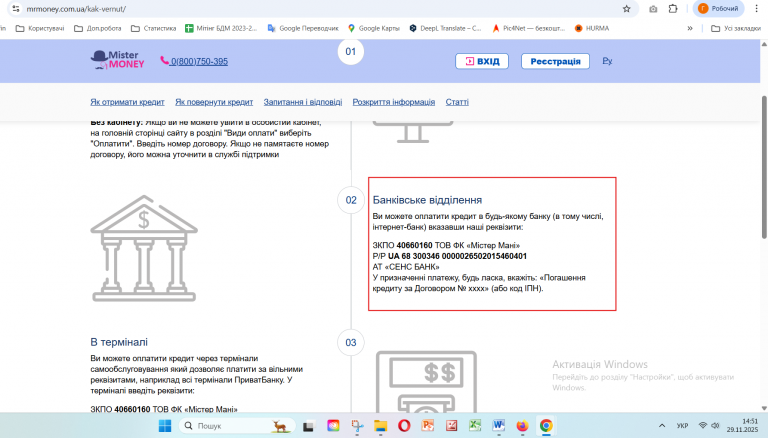768x438 pixels.
Task: Open Opera browser in taskbar
Action: click(404, 426)
